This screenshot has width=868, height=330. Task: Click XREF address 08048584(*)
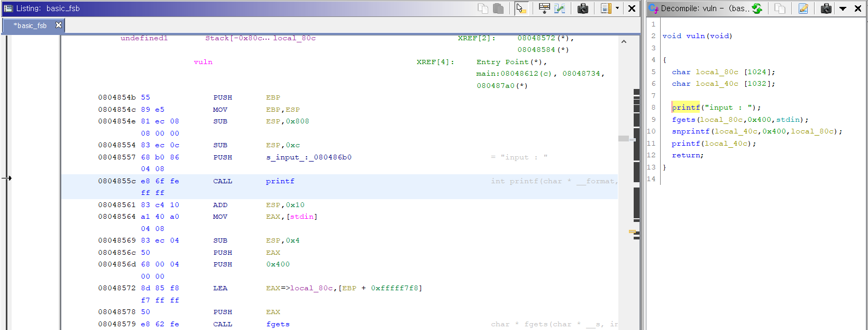coord(543,50)
